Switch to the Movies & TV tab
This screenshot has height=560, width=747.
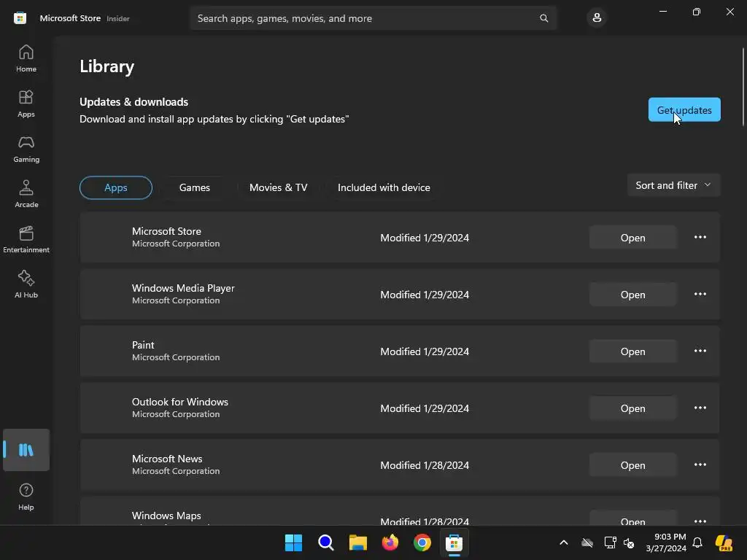coord(278,187)
